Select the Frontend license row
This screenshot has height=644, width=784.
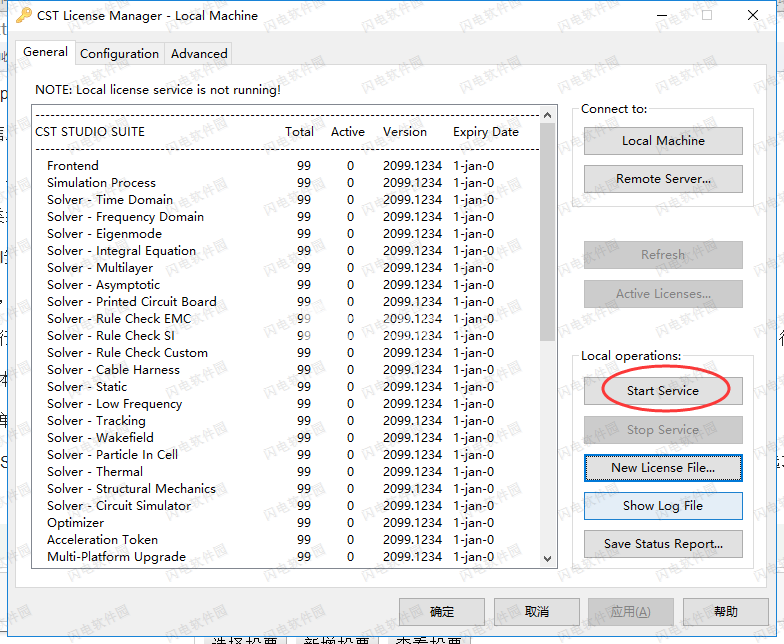point(270,166)
